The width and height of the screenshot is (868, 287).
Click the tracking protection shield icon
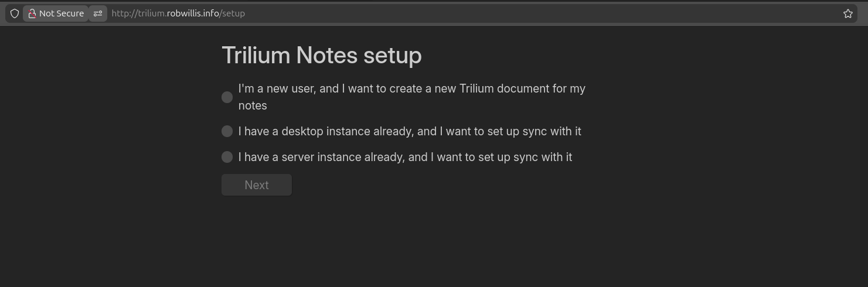click(x=15, y=13)
